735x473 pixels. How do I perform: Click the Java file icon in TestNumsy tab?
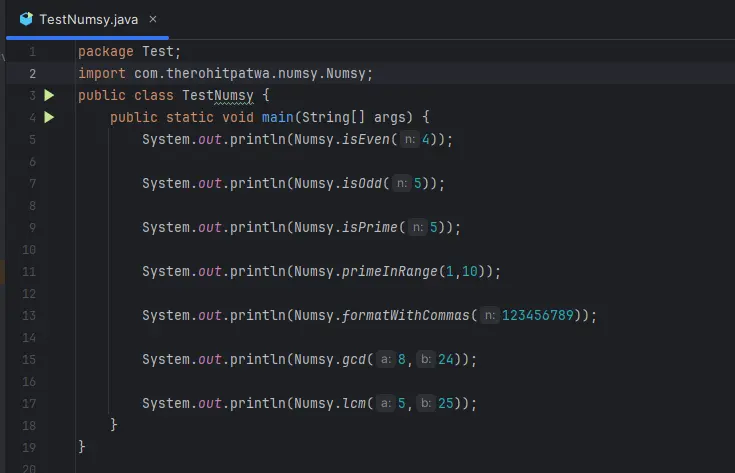[x=26, y=18]
